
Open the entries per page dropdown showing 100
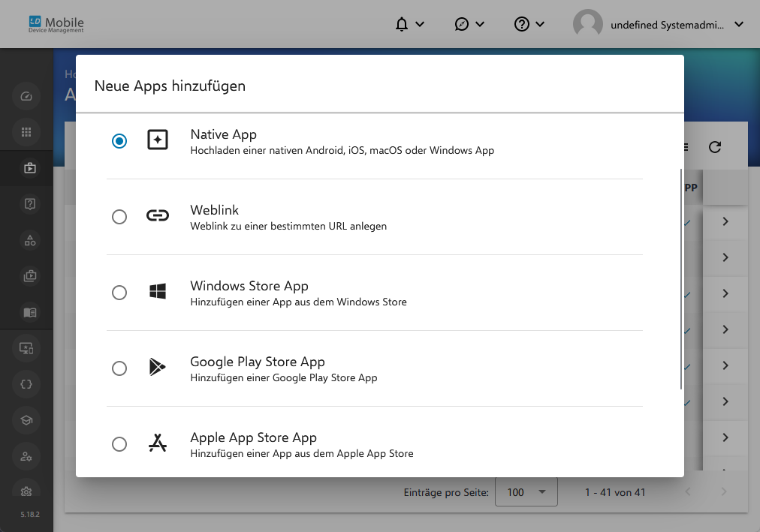point(526,491)
